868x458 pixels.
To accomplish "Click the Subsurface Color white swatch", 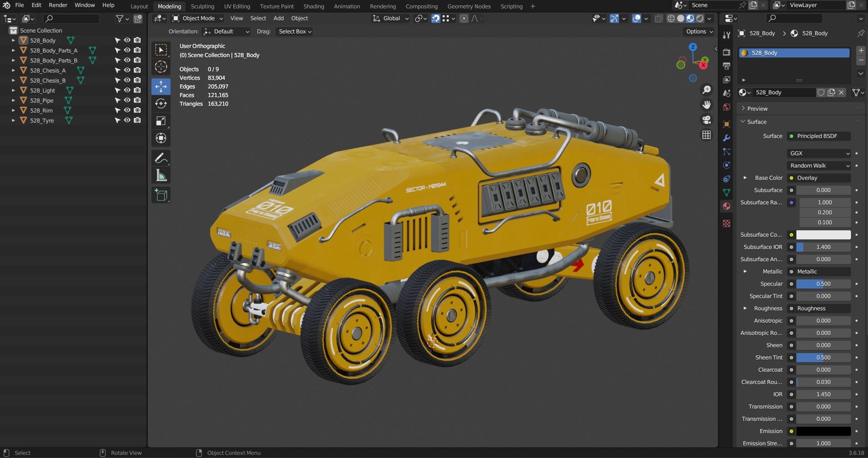I will click(x=823, y=235).
